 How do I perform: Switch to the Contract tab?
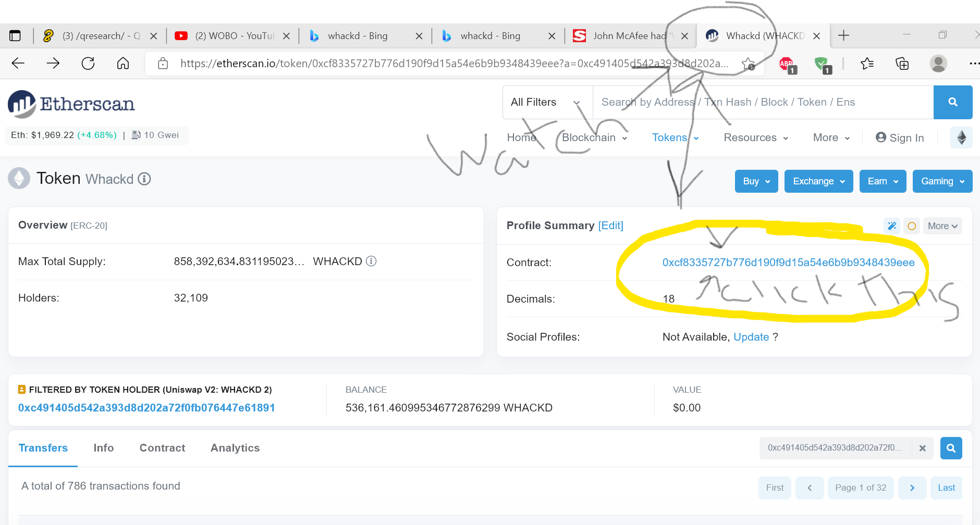pos(162,448)
